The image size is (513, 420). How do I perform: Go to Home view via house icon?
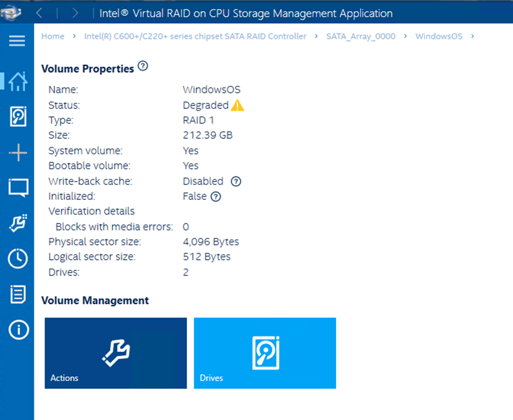tap(18, 81)
